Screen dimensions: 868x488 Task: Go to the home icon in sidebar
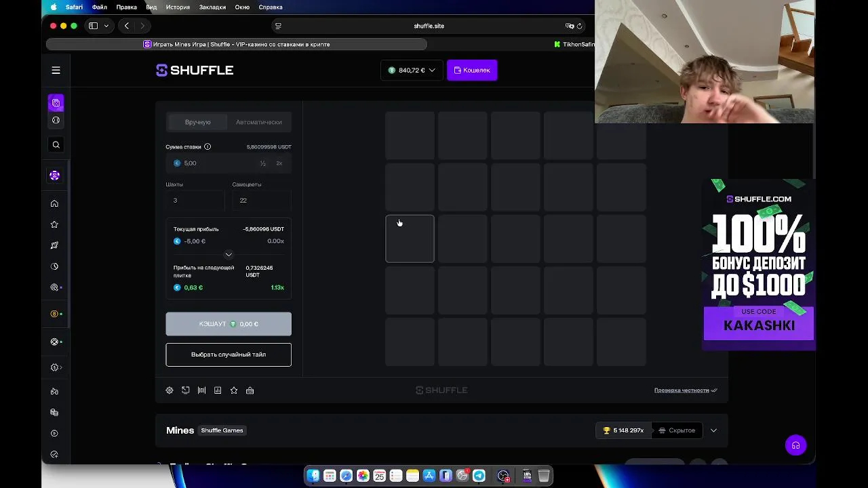55,204
